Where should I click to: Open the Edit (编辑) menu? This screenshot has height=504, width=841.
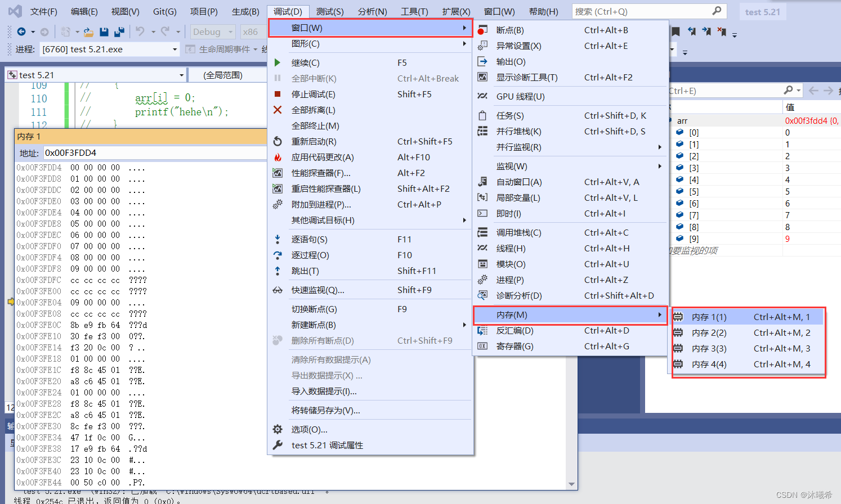[x=84, y=11]
